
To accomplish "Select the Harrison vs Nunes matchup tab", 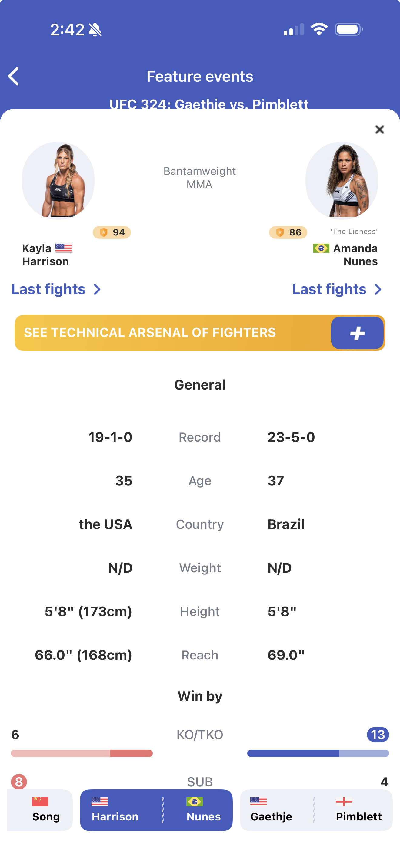I will pyautogui.click(x=156, y=810).
